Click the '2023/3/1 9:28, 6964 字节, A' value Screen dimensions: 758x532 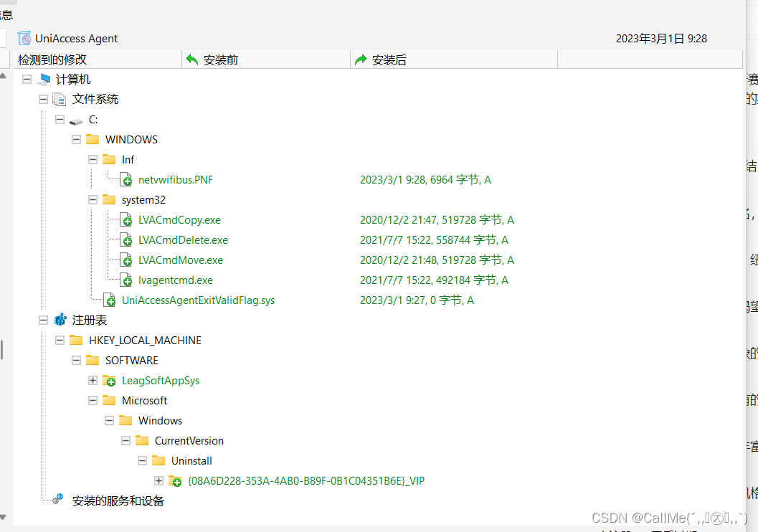point(425,180)
